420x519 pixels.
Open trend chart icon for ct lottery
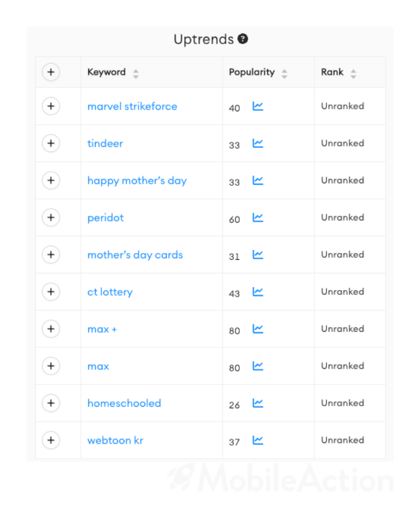pyautogui.click(x=258, y=292)
